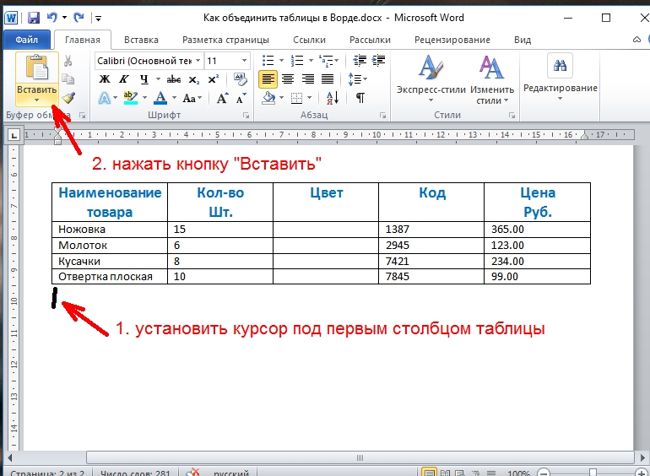Decrease paragraph indent
Screen dimensions: 650x476
point(359,61)
